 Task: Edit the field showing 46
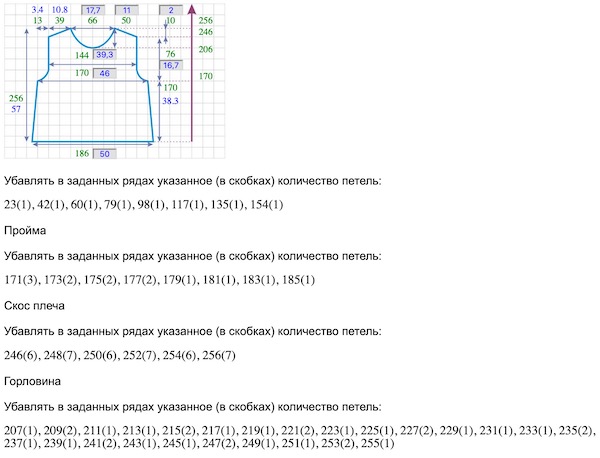105,73
